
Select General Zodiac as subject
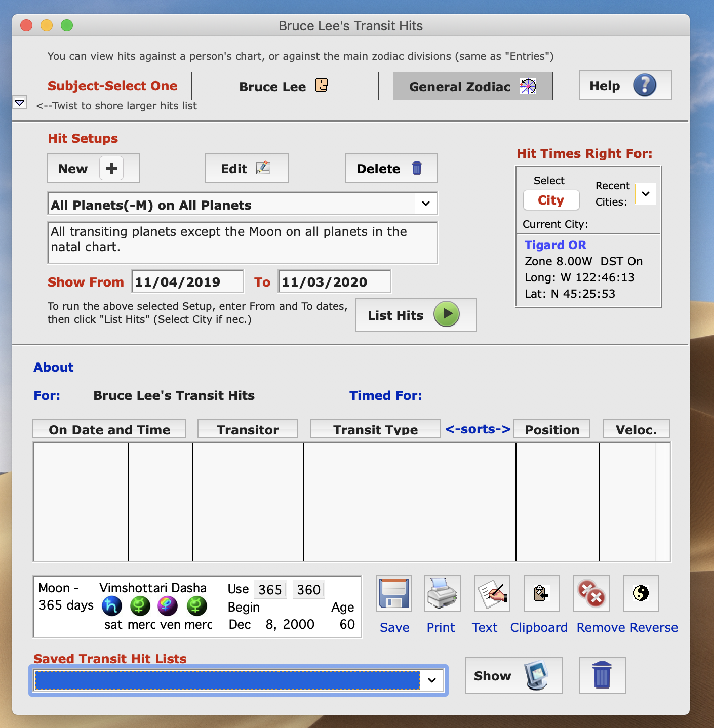point(472,87)
